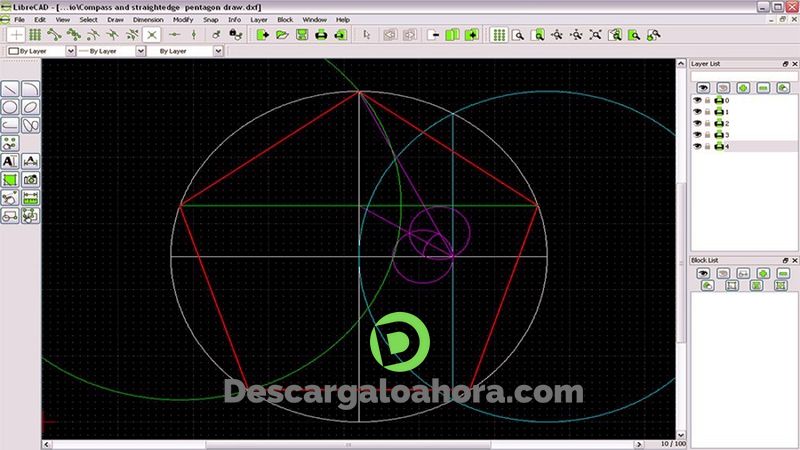Restrict movement vertically

pos(194,35)
